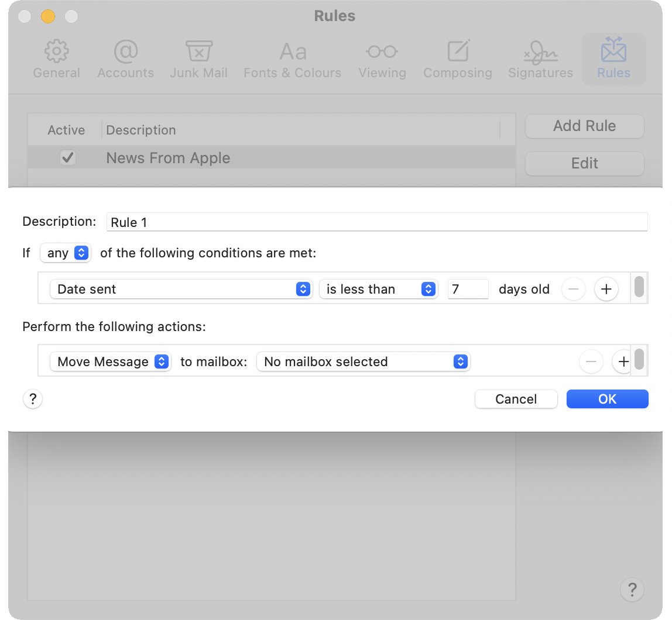672x620 pixels.
Task: Click OK to save the rule
Action: pyautogui.click(x=607, y=399)
